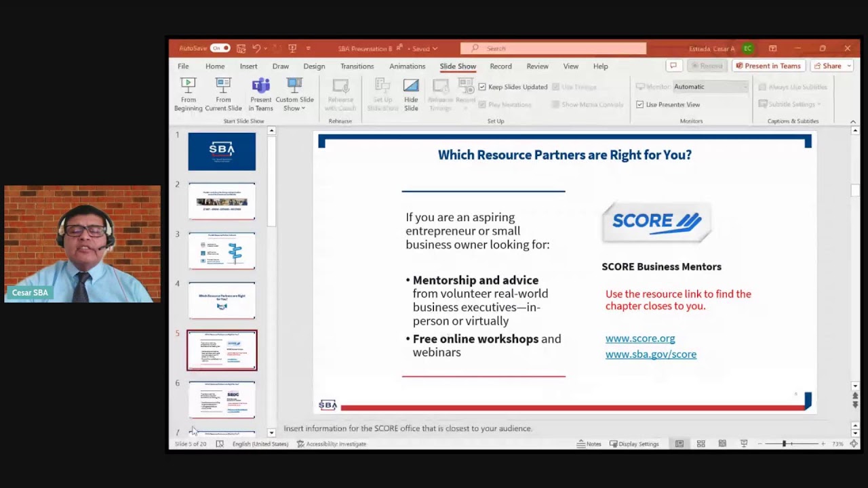
Task: Open Customize Quick Access Toolbar arrow
Action: pos(308,49)
